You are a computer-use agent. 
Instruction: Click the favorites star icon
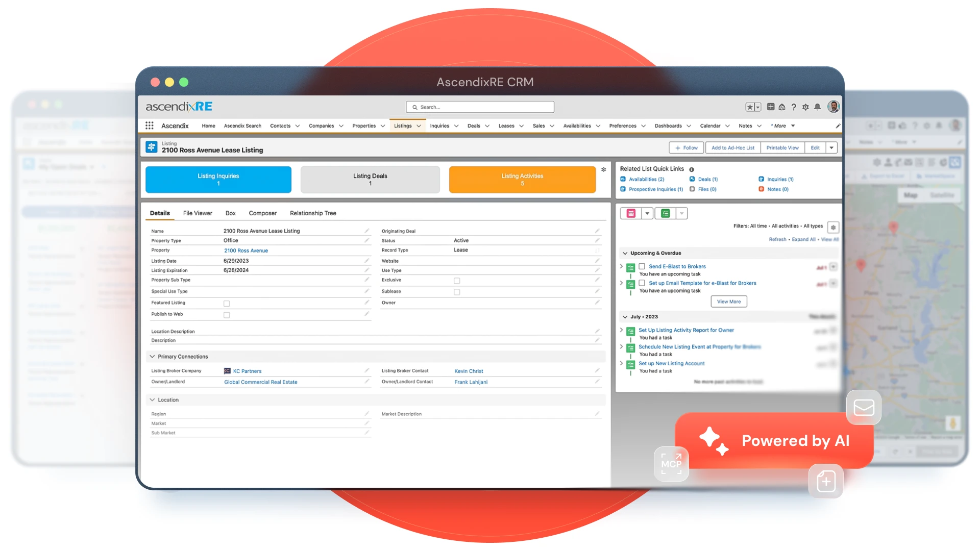750,107
